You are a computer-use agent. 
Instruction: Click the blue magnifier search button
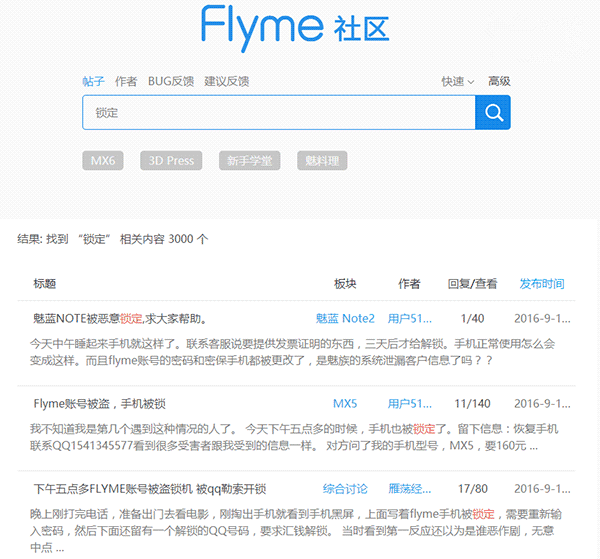click(x=492, y=112)
